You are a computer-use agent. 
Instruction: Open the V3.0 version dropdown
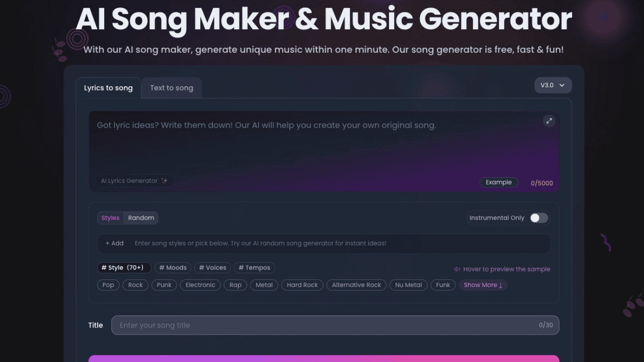pyautogui.click(x=553, y=85)
